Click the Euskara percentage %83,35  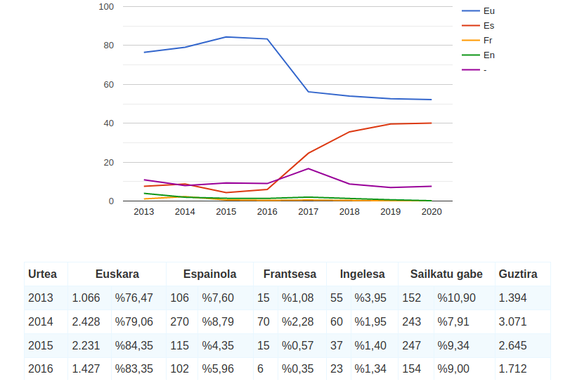(139, 369)
